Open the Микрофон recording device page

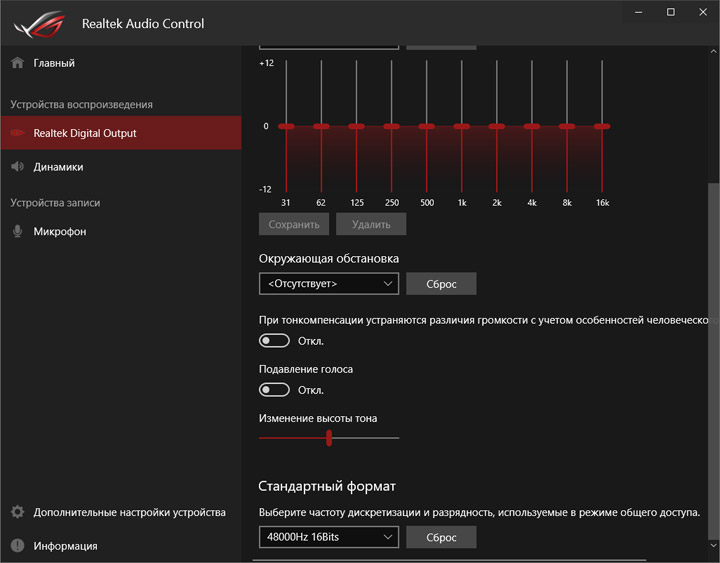(121, 231)
